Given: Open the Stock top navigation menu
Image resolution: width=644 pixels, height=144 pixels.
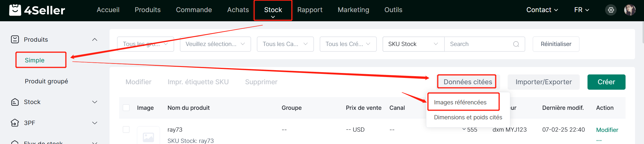Looking at the screenshot, I should coord(273,10).
